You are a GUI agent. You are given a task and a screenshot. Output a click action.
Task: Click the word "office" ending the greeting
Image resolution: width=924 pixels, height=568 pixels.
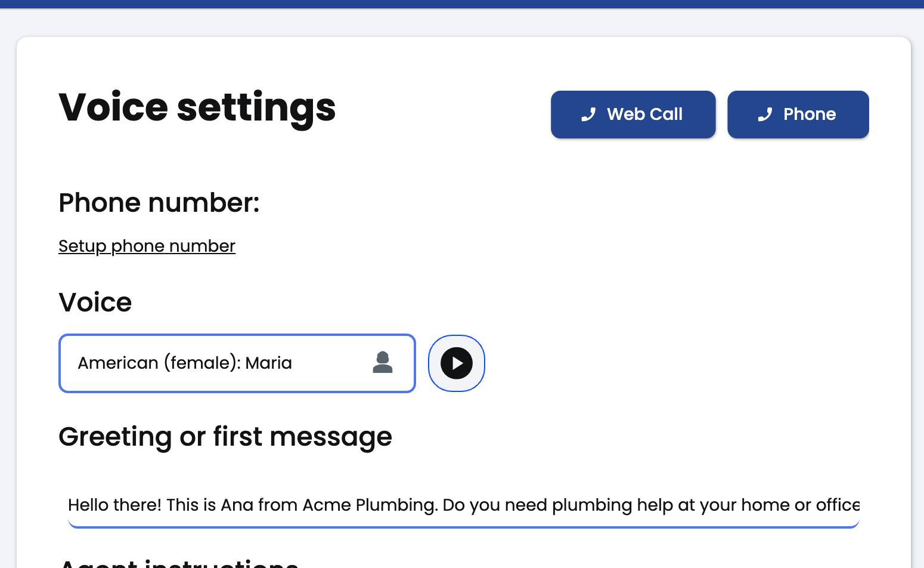(838, 505)
